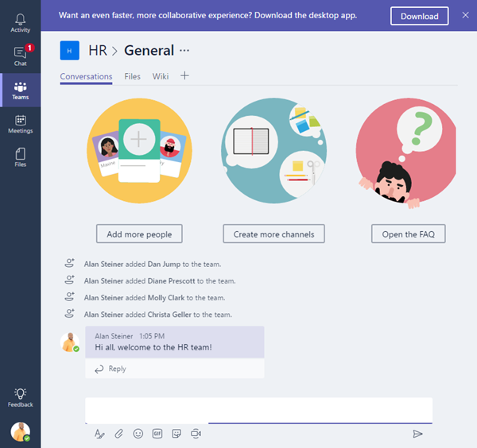Click the HR team logo tile
The image size is (477, 448).
click(70, 51)
